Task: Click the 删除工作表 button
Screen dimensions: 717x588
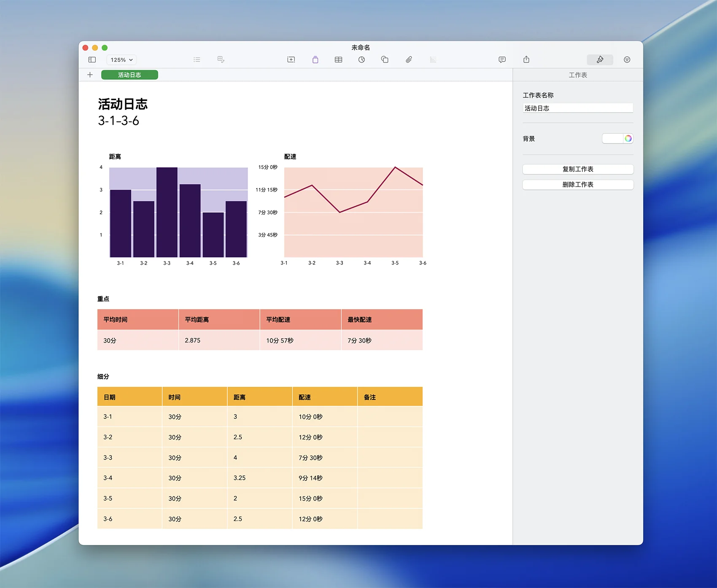Action: pyautogui.click(x=578, y=185)
